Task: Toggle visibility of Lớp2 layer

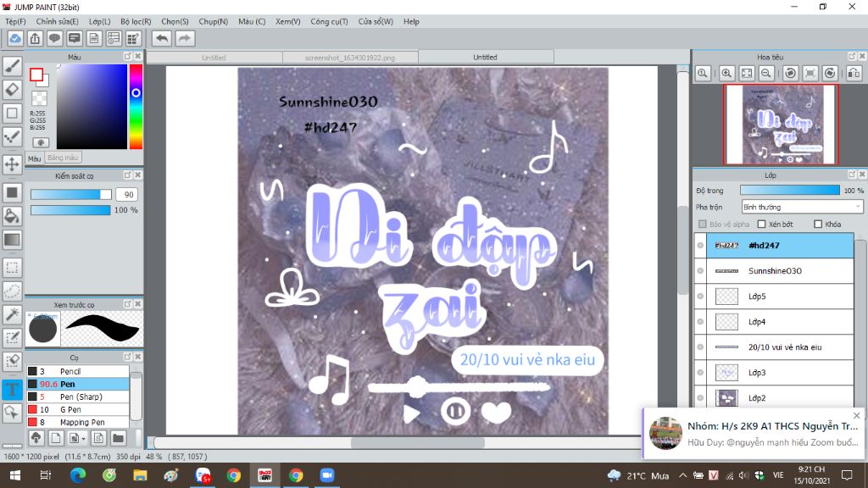Action: [700, 398]
